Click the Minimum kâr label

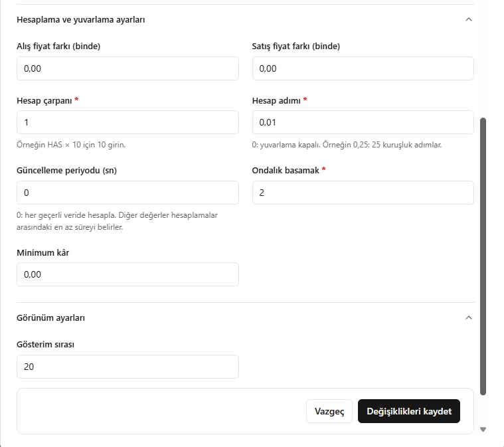(x=42, y=253)
